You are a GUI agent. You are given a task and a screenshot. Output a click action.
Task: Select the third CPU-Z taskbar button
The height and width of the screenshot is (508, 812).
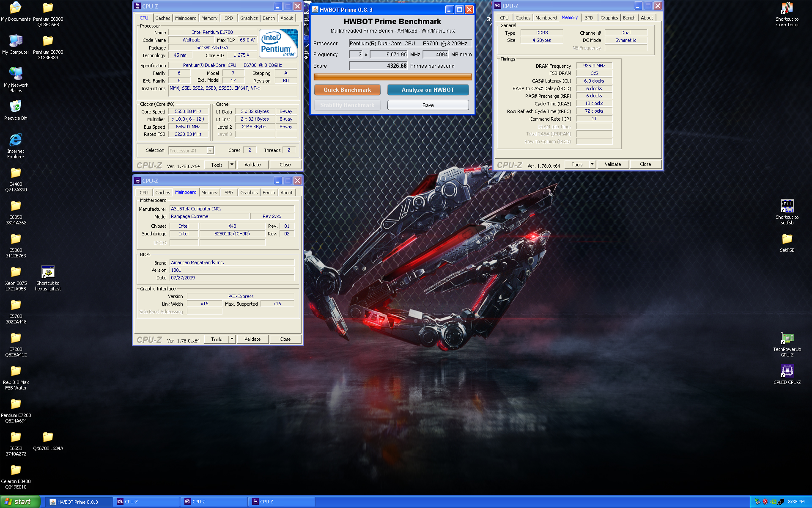pyautogui.click(x=282, y=502)
